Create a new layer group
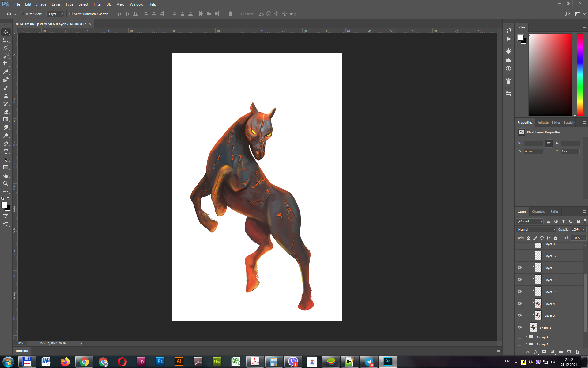The width and height of the screenshot is (588, 368). 561,352
